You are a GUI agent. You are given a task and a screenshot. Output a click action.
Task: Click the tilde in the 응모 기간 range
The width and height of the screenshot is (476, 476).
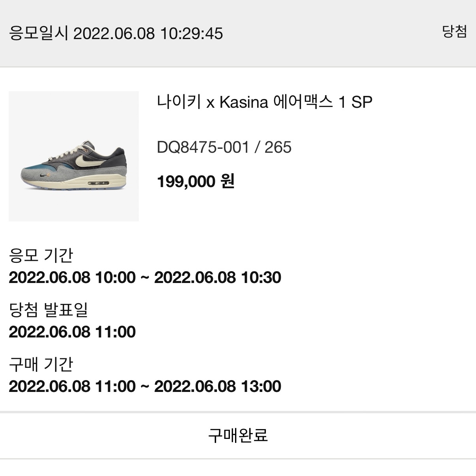click(145, 277)
